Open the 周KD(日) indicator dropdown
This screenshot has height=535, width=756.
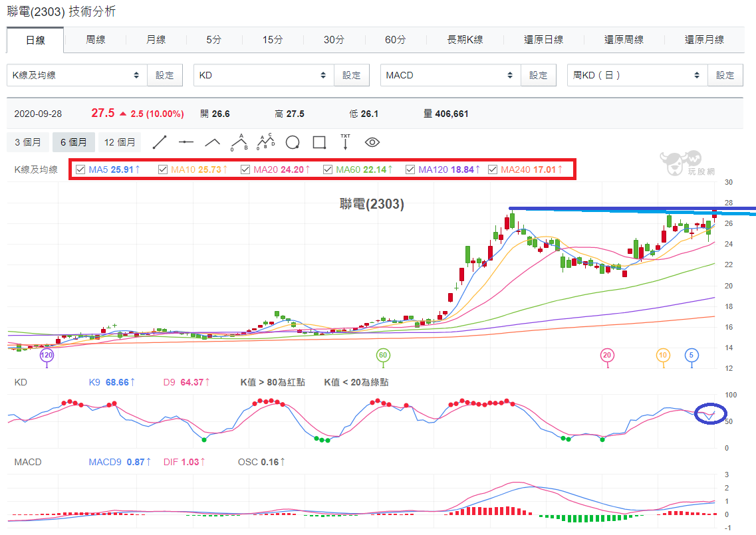coord(638,75)
